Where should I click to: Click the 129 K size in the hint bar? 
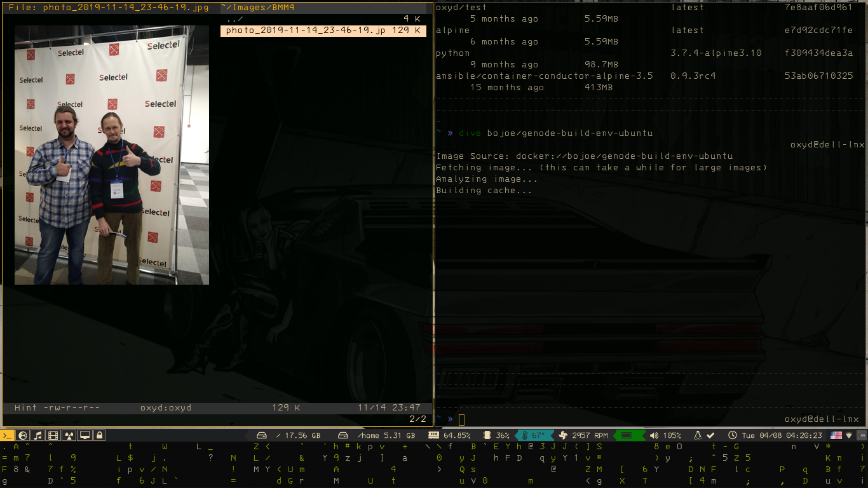pos(286,408)
